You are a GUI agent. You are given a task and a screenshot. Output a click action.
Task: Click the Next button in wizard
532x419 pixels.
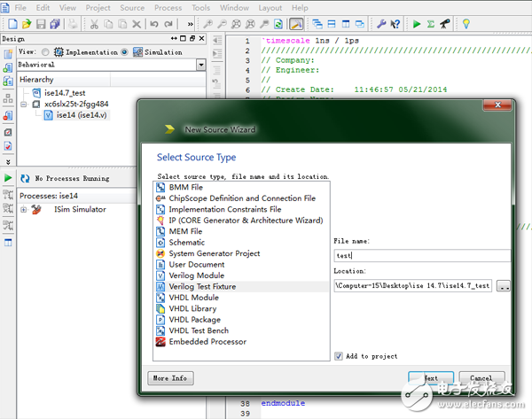click(x=431, y=378)
